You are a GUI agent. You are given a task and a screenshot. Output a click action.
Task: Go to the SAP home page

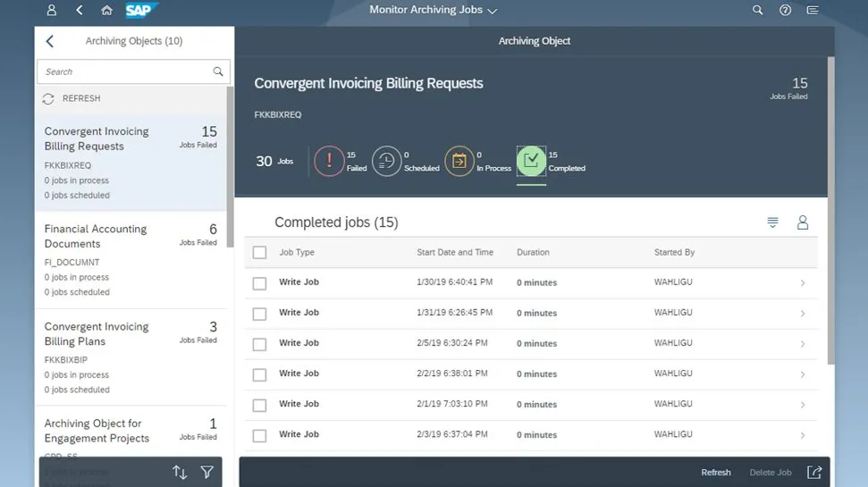click(x=106, y=10)
